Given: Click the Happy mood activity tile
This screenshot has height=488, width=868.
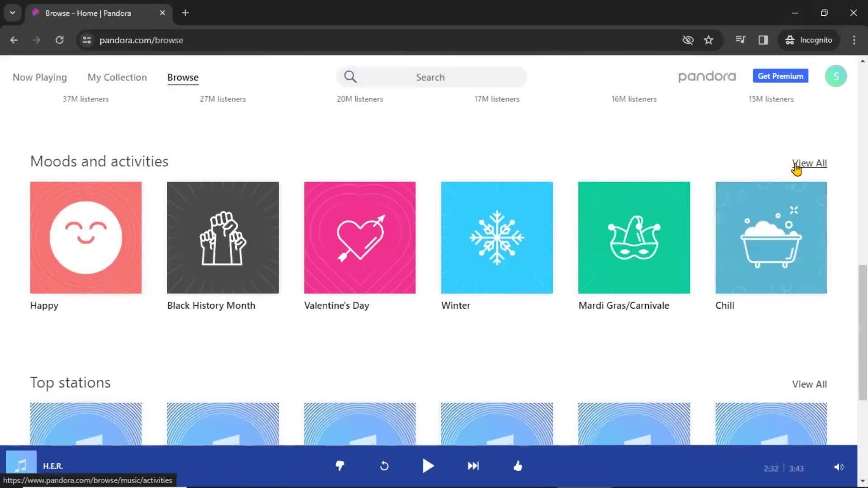Looking at the screenshot, I should pos(85,237).
